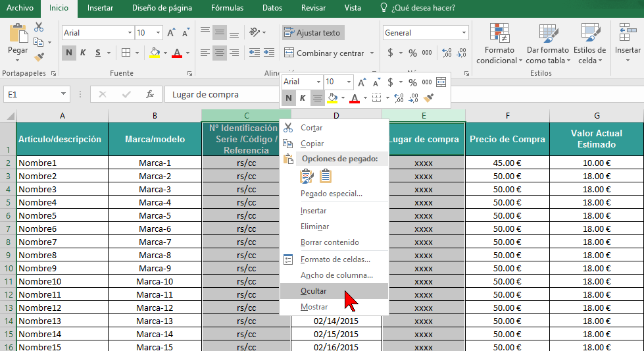
Task: Choose Cortar in context menu
Action: click(334, 128)
